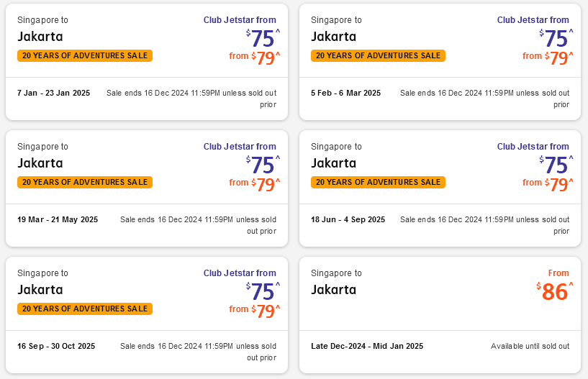Screen dimensions: 588x379
Task: Select the Club Jetstar $75 price for 5 Feb
Action: tap(556, 37)
